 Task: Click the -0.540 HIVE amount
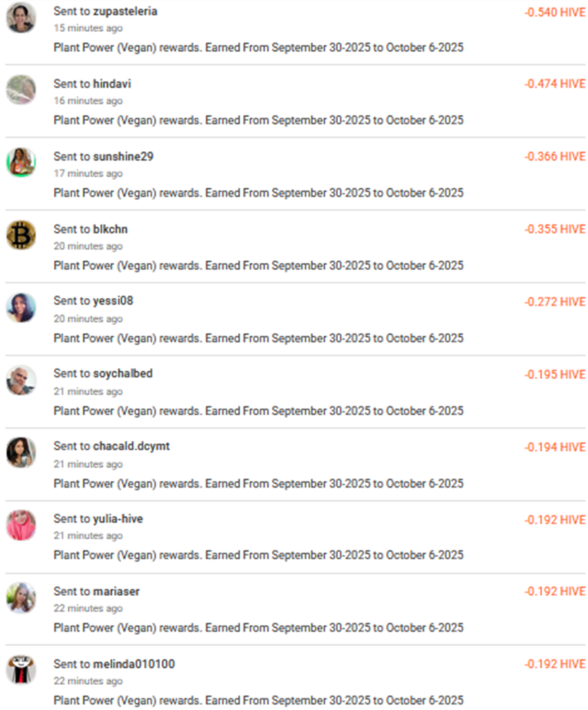click(555, 12)
